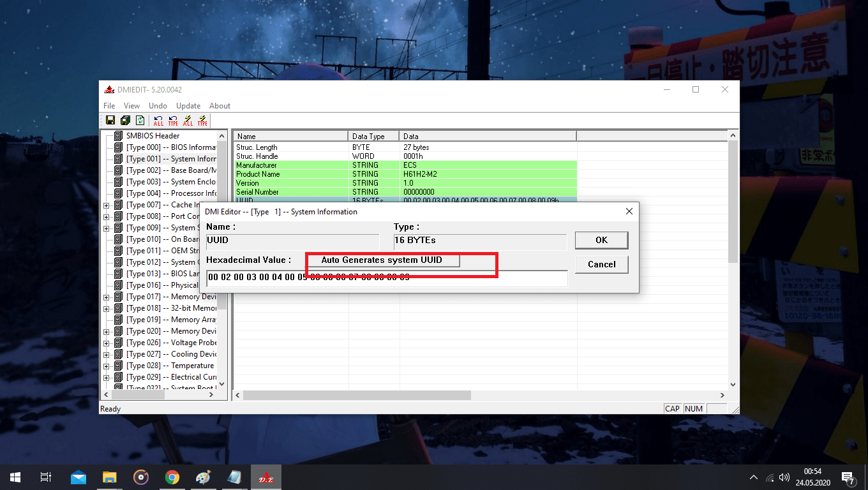
Task: Expand the Type 008 Port tree node
Action: 107,216
